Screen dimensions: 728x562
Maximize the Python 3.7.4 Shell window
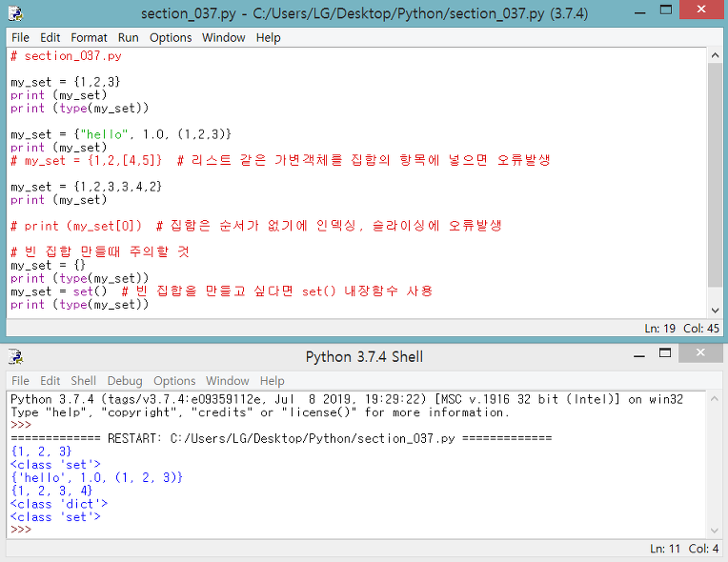point(665,353)
